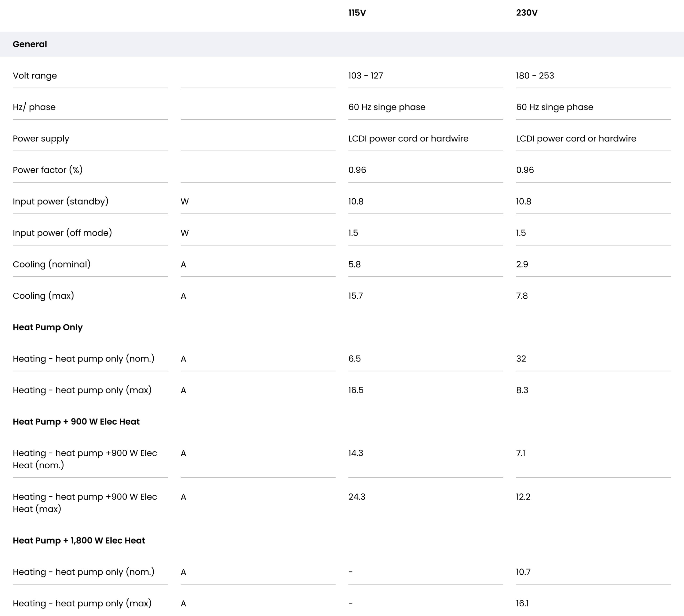Select 115V LCDI power cord or hardwire text
This screenshot has width=684, height=616.
click(408, 139)
